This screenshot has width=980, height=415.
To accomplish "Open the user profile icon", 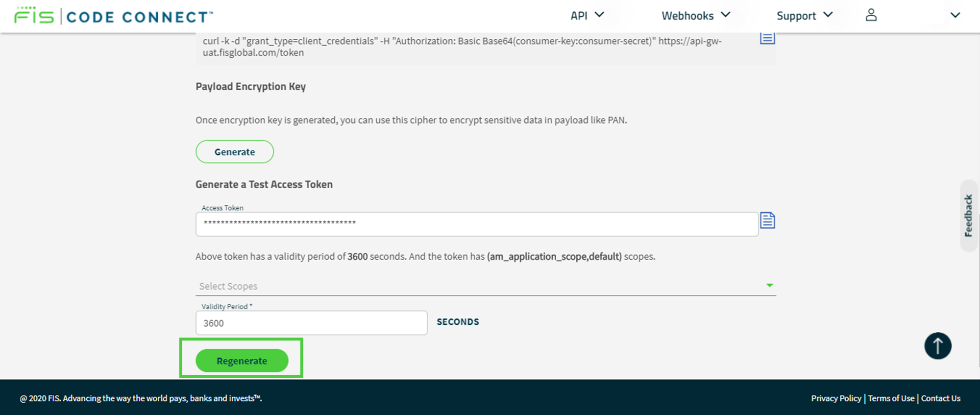I will point(871,15).
